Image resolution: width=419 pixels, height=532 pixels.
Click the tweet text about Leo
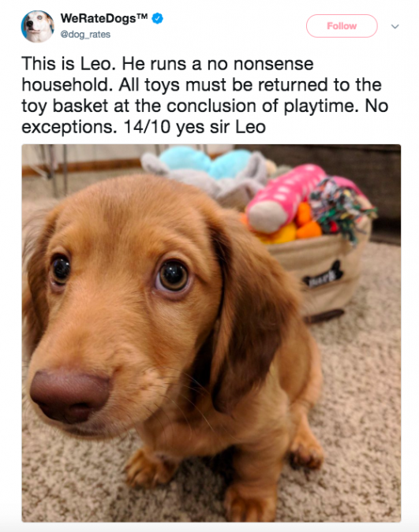tap(205, 95)
